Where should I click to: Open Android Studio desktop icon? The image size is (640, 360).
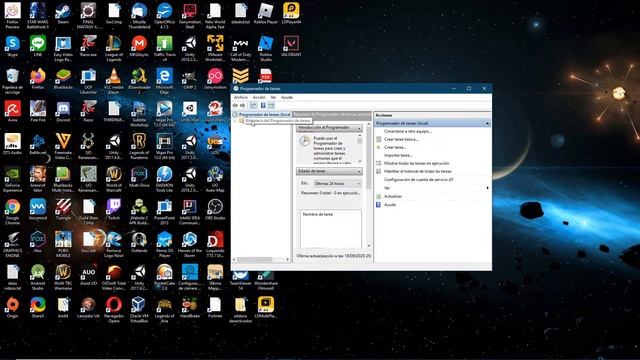(x=38, y=277)
